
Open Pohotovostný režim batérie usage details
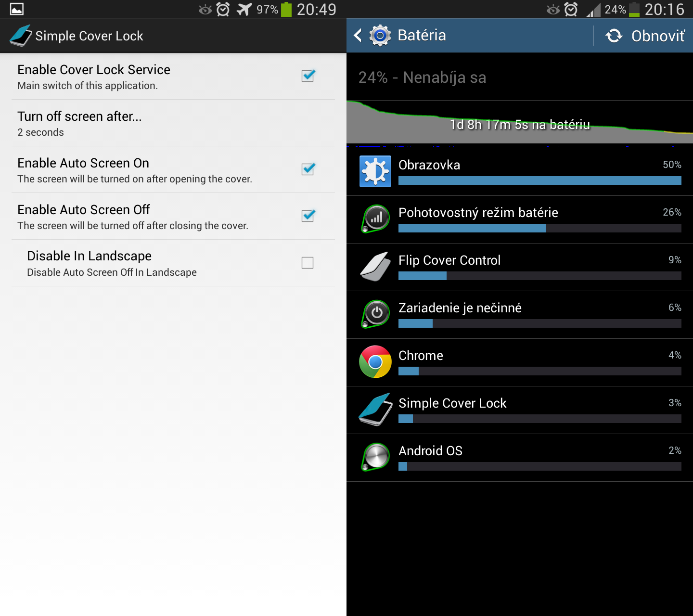click(520, 219)
